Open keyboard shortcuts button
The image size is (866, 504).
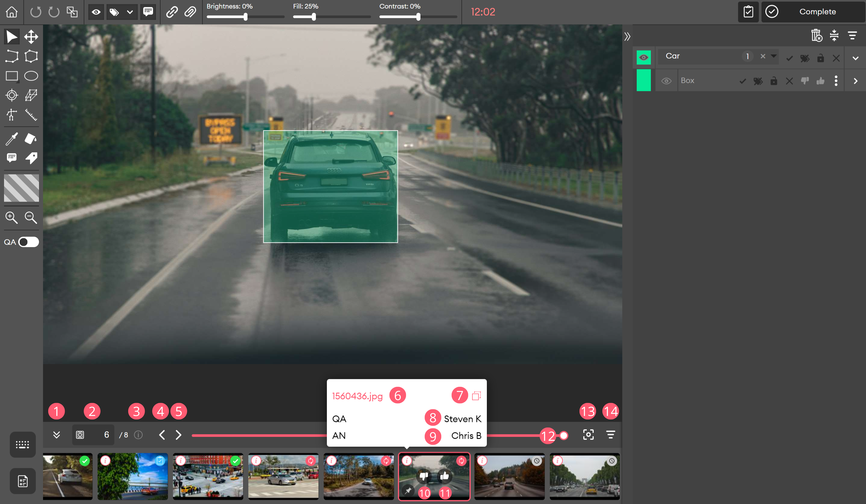(22, 445)
